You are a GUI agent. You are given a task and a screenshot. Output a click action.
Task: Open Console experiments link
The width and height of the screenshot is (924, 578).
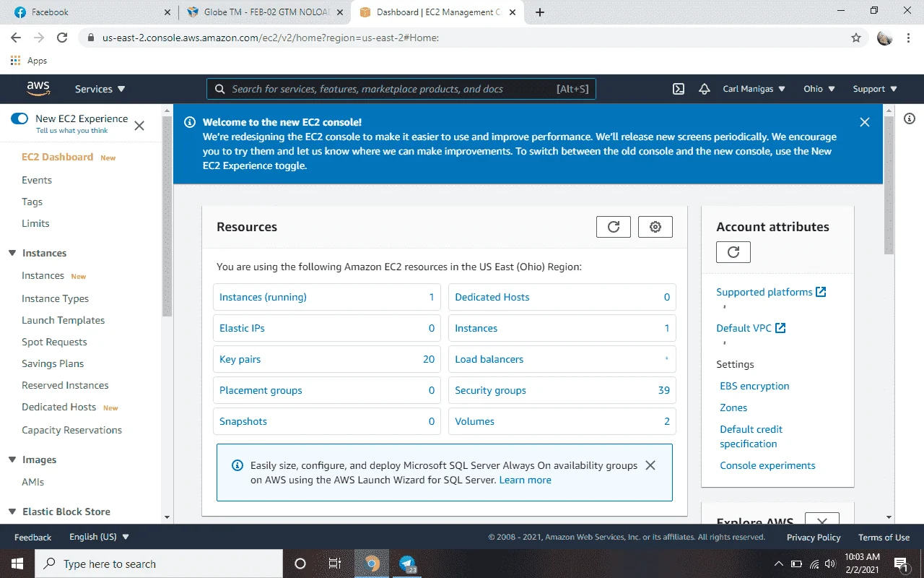pos(767,465)
